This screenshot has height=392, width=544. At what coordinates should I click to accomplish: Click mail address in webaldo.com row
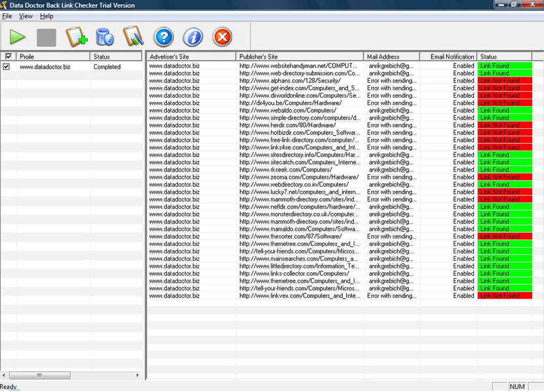click(x=391, y=110)
